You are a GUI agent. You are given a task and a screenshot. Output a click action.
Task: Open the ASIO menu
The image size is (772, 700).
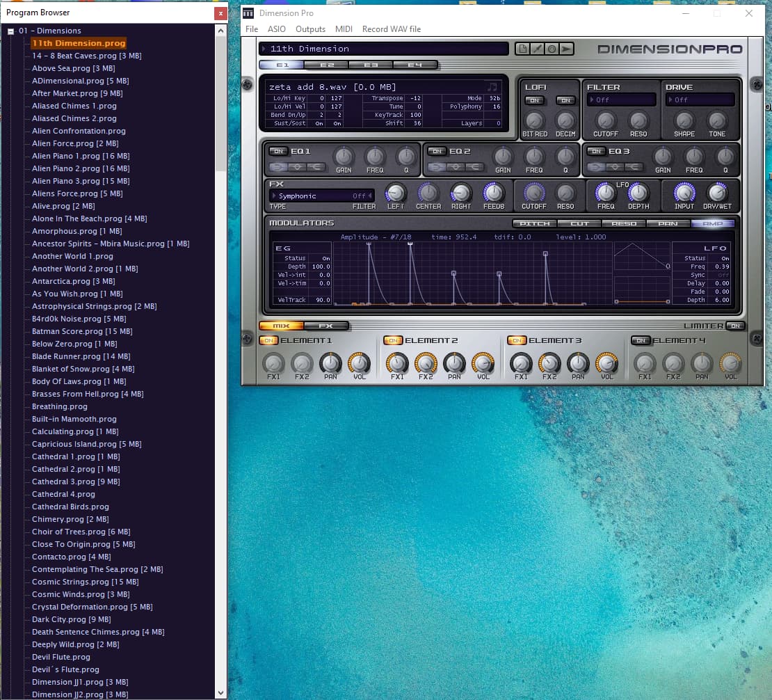(277, 29)
